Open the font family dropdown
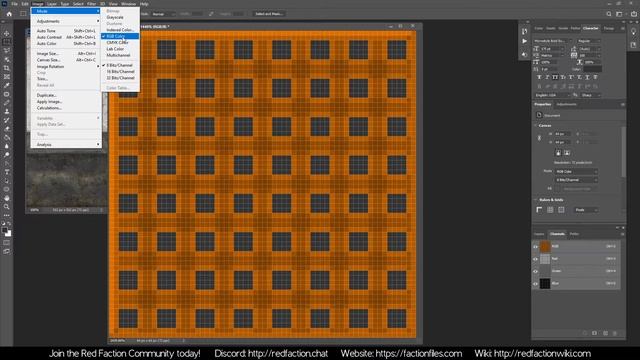Viewport: 640px width, 360px height. (553, 41)
